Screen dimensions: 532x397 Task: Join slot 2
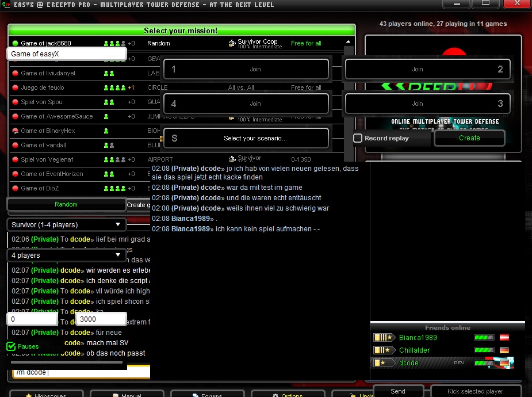[x=427, y=69]
